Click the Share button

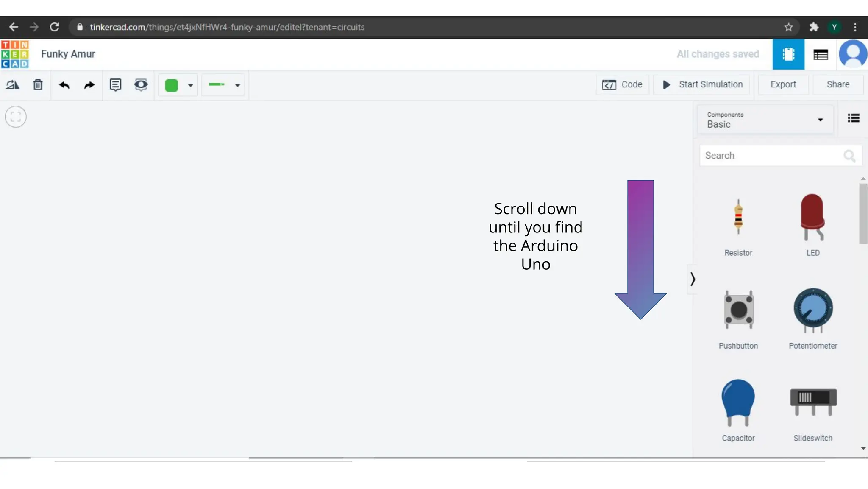(x=838, y=84)
